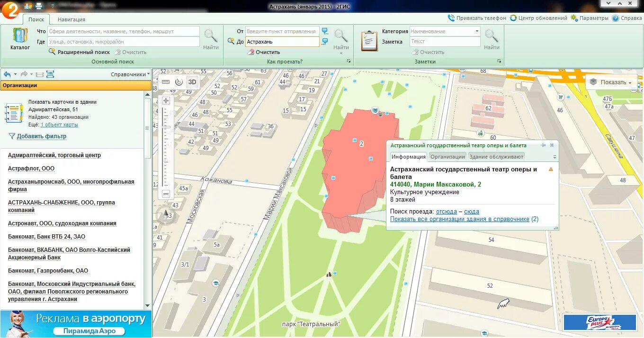Open back history dropdown arrow
644x338 pixels.
(x=15, y=74)
